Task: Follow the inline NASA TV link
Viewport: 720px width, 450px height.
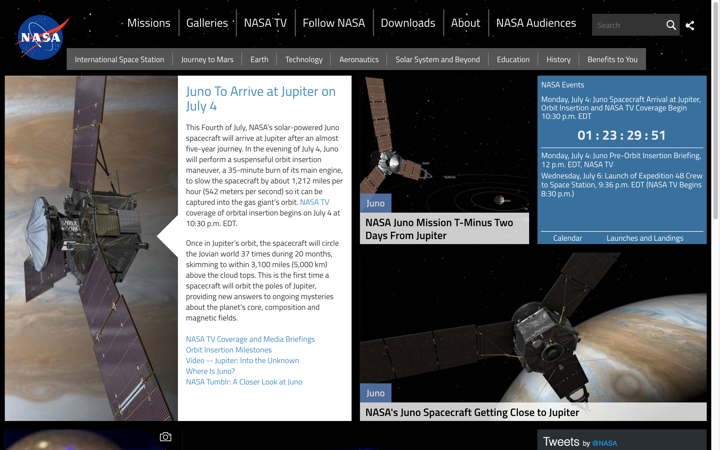Action: tap(314, 202)
